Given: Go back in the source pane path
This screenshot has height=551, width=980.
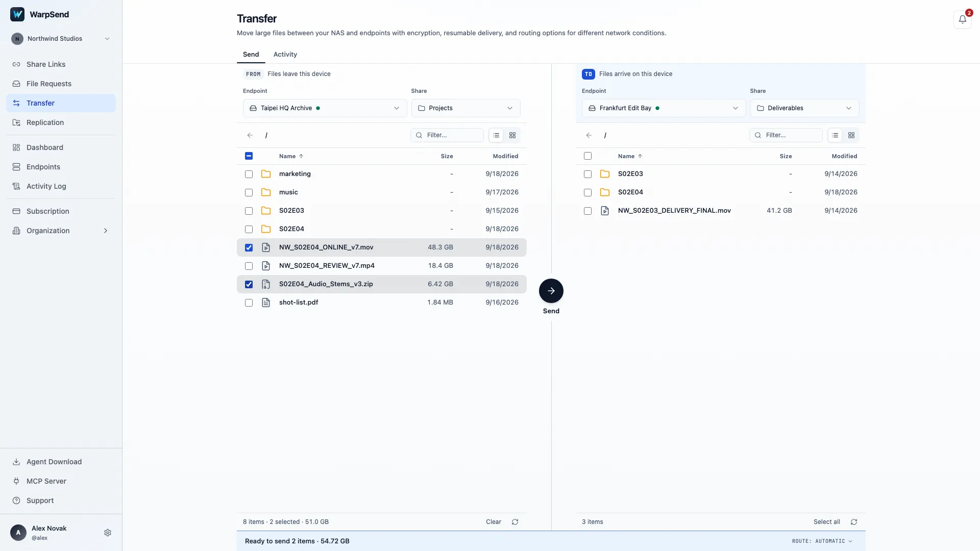Looking at the screenshot, I should click(250, 135).
